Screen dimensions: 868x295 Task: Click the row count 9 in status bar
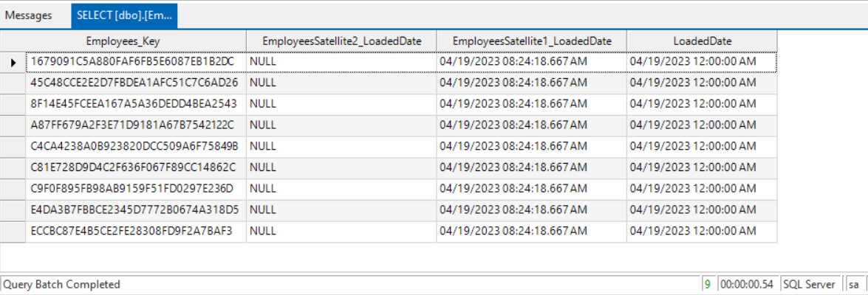coord(708,285)
